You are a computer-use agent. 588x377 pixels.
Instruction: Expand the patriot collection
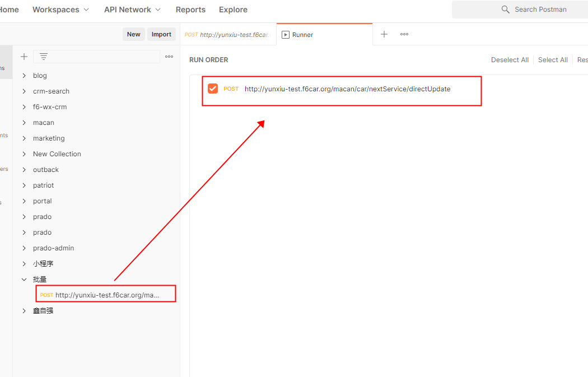pyautogui.click(x=24, y=185)
